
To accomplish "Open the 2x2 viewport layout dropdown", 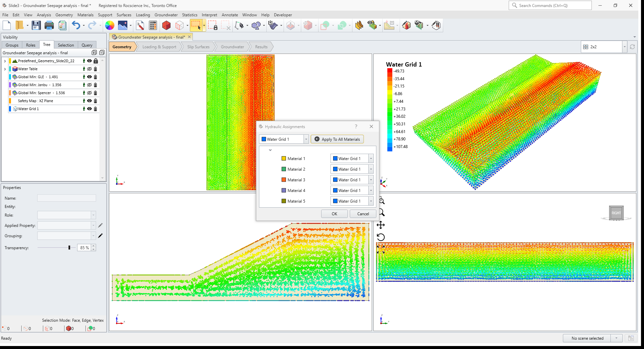I will [x=624, y=47].
